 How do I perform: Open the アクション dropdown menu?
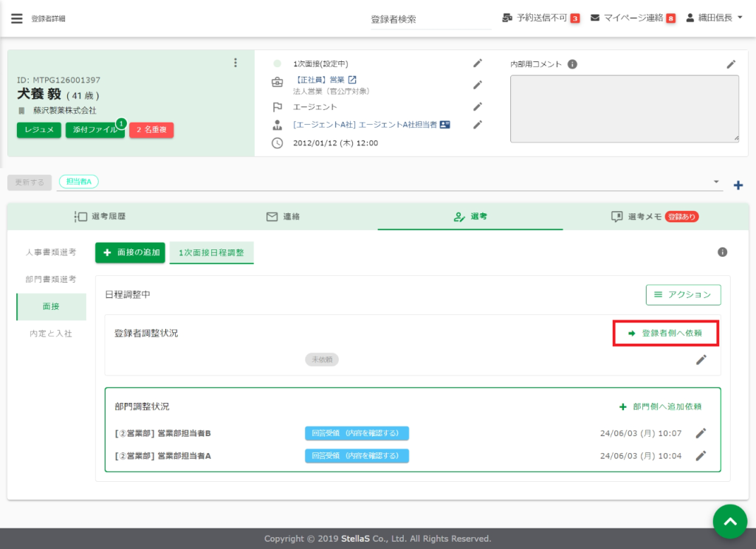tap(683, 295)
